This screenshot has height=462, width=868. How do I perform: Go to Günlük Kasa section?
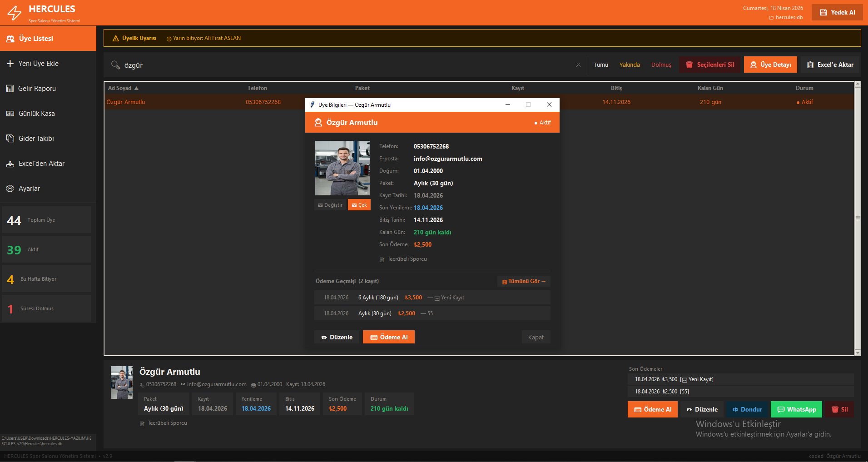[36, 114]
